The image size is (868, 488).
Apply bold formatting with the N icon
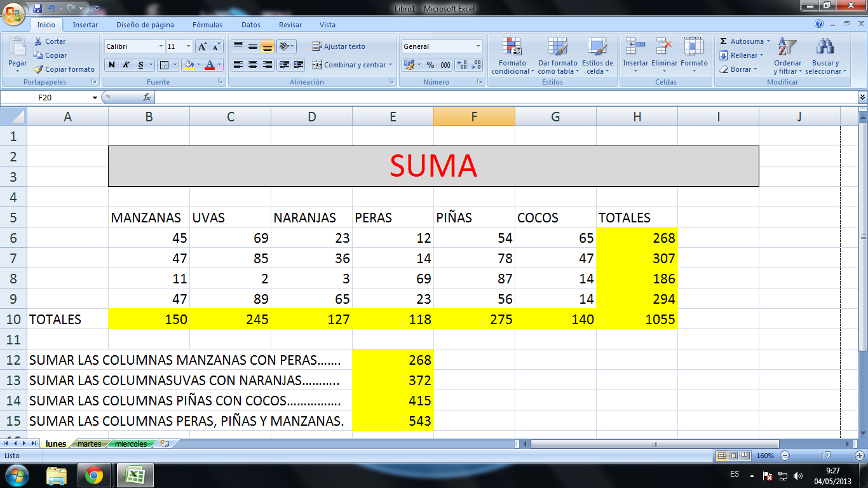point(111,65)
